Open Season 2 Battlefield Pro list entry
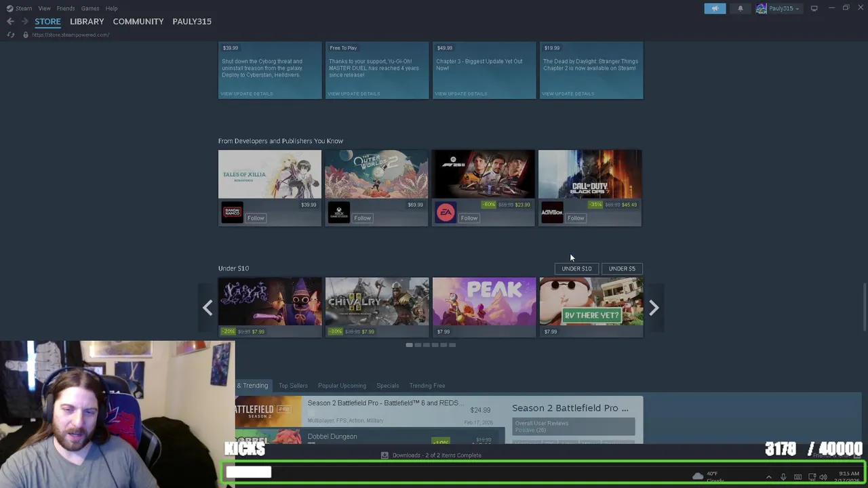This screenshot has height=488, width=868. coord(370,411)
